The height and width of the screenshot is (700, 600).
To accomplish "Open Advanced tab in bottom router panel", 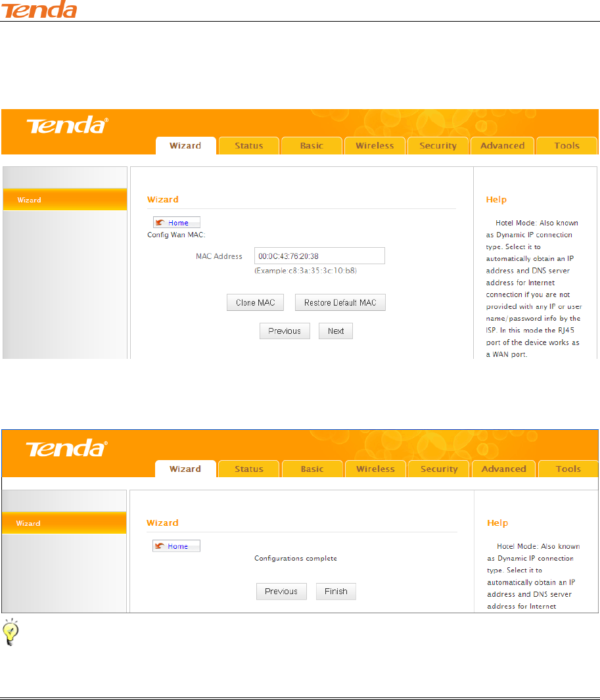I will coord(503,469).
